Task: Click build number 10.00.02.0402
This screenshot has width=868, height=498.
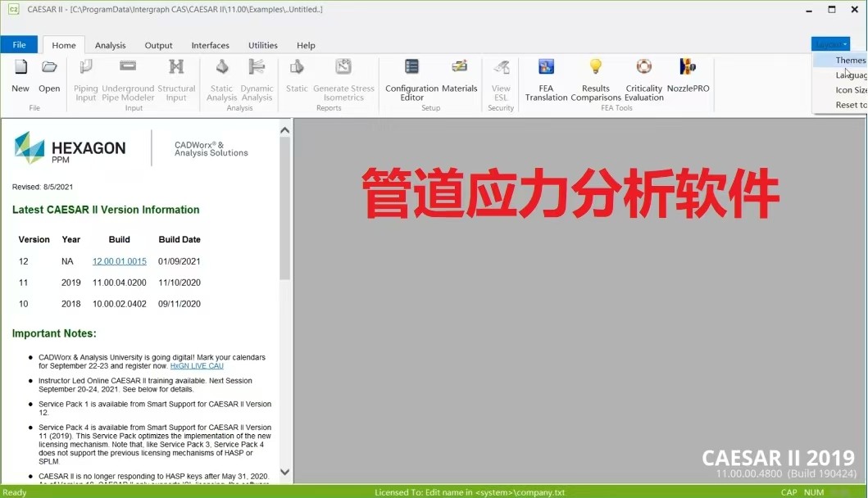Action: tap(120, 304)
